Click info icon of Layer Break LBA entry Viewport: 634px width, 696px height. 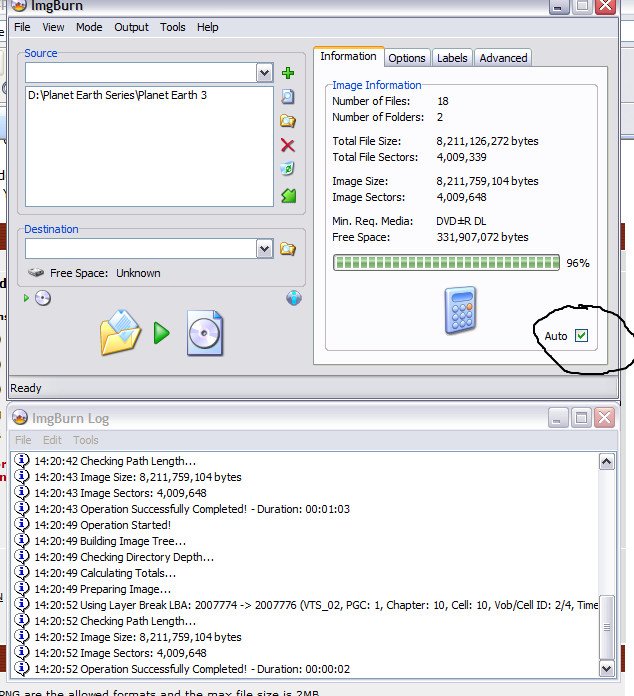pyautogui.click(x=21, y=604)
